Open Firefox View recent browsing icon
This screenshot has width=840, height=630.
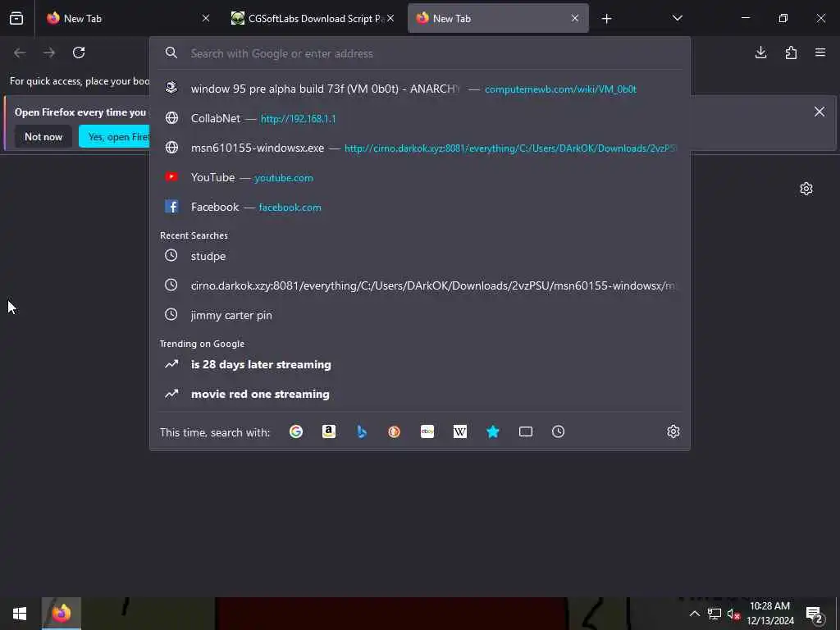pyautogui.click(x=16, y=18)
